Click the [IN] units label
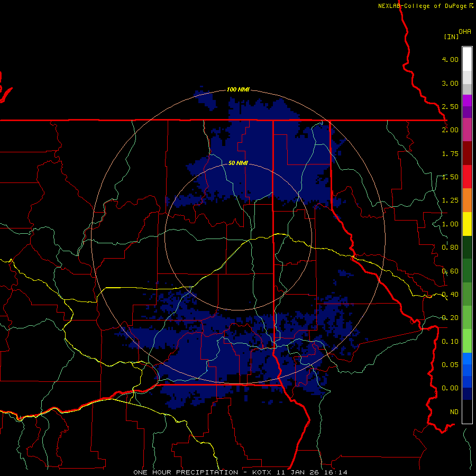Image resolution: width=476 pixels, height=476 pixels. [451, 36]
